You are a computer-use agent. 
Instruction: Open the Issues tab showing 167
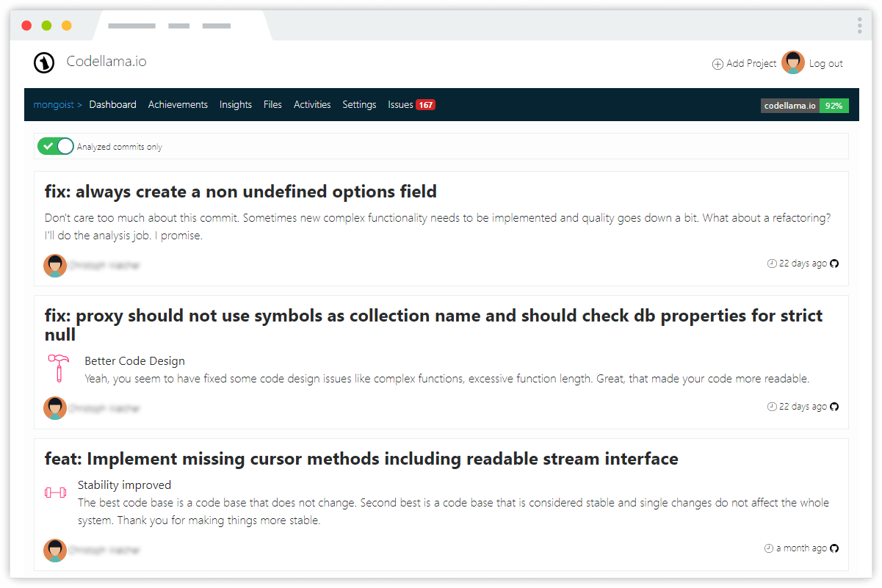point(411,105)
